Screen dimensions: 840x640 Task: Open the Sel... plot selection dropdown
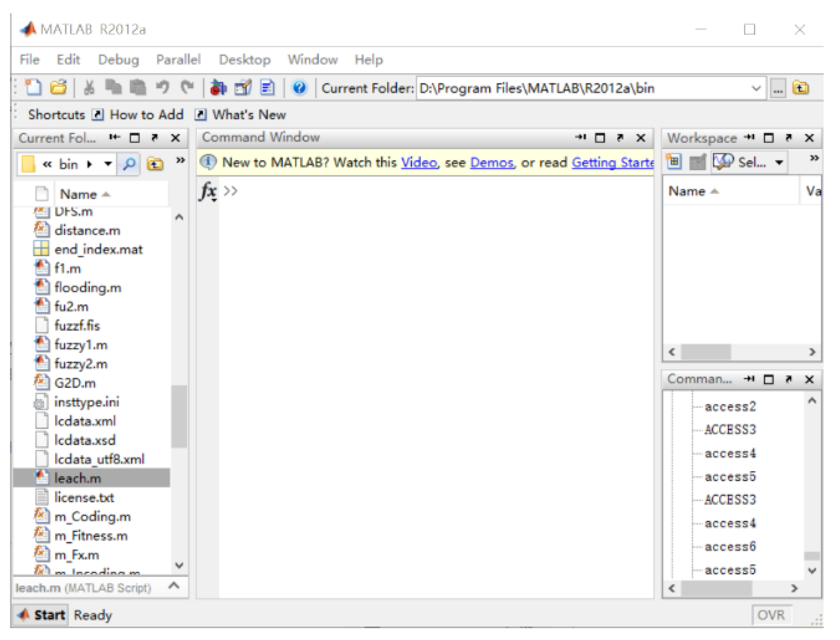[779, 162]
